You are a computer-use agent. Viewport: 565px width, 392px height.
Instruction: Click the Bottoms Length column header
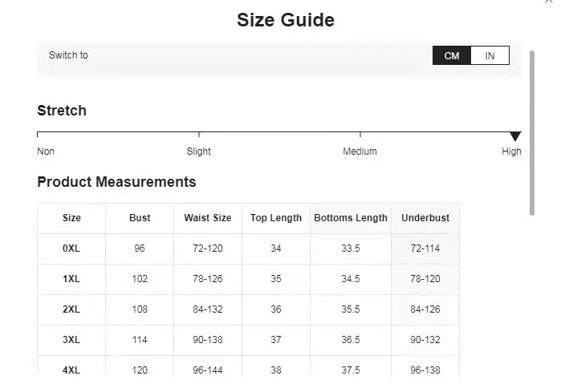[x=351, y=218]
